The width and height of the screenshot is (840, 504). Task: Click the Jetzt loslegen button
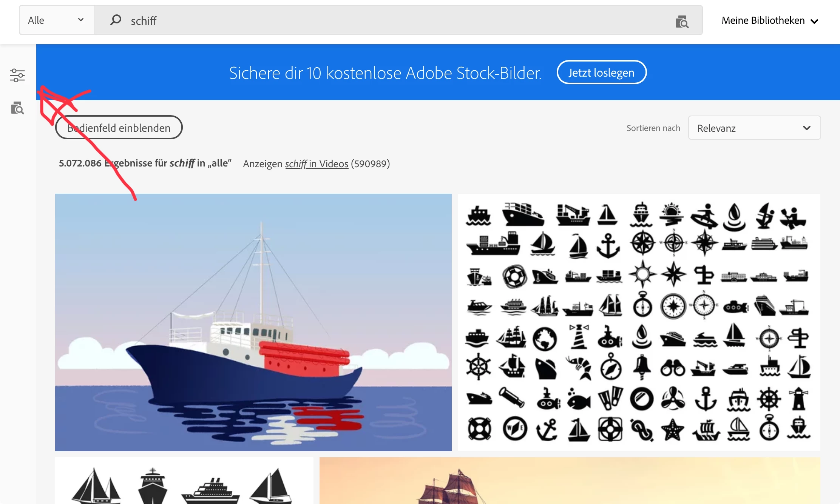601,72
